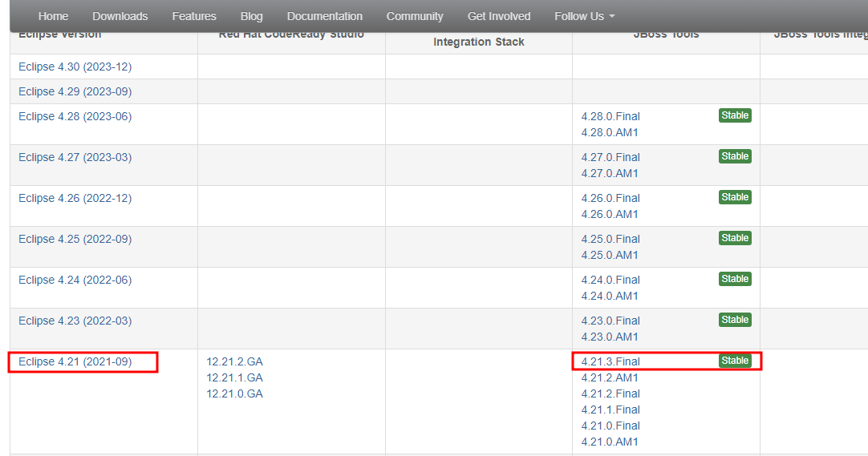Open the Blog nav item

coord(251,17)
